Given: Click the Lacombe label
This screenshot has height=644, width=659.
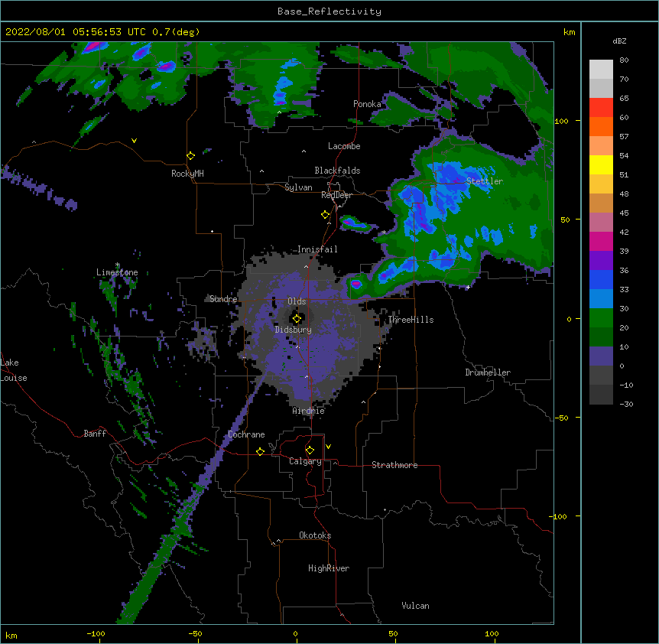Looking at the screenshot, I should tap(344, 146).
